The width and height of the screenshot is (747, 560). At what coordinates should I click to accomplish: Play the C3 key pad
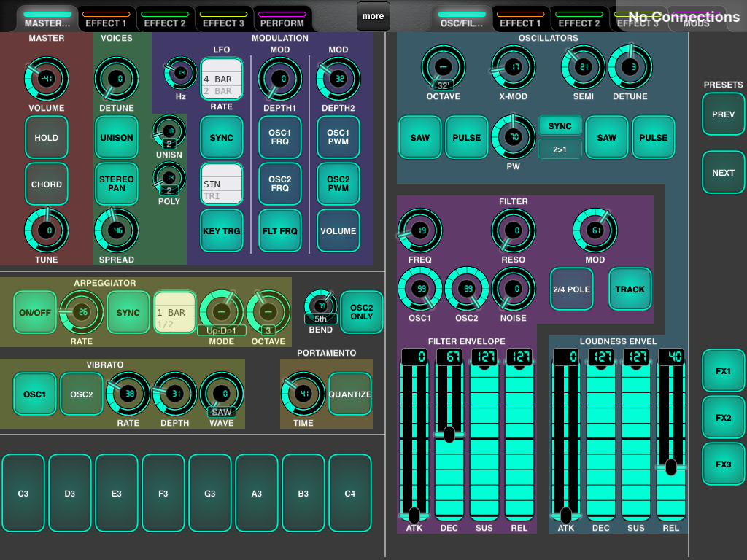click(x=23, y=493)
